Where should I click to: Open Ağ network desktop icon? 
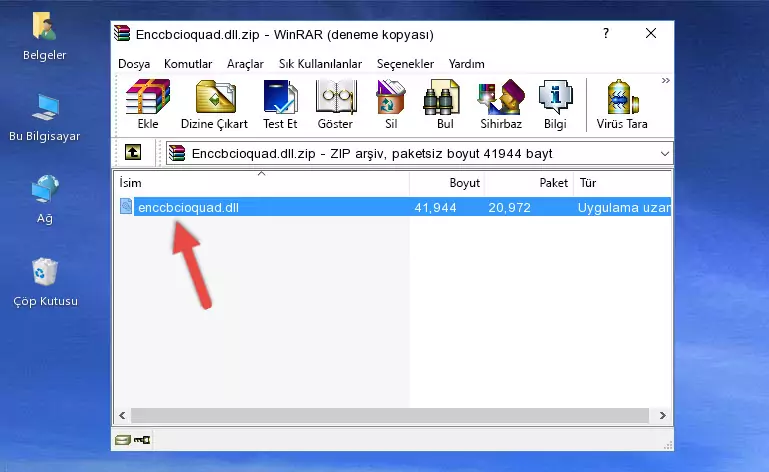pyautogui.click(x=45, y=200)
